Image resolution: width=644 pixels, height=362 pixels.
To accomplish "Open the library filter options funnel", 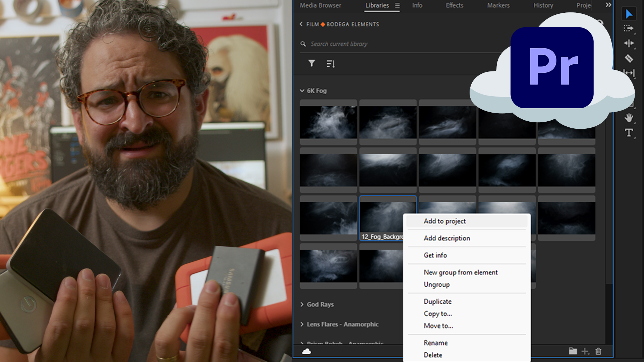I will pos(311,63).
